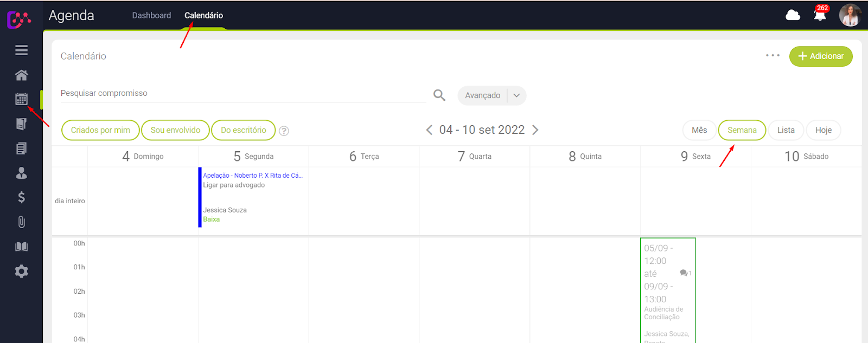Toggle the 'Sou envolvido' filter

(x=175, y=130)
